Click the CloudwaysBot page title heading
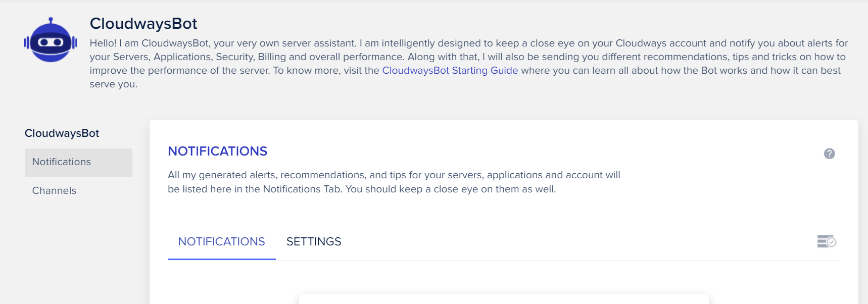This screenshot has height=304, width=868. pos(143,23)
